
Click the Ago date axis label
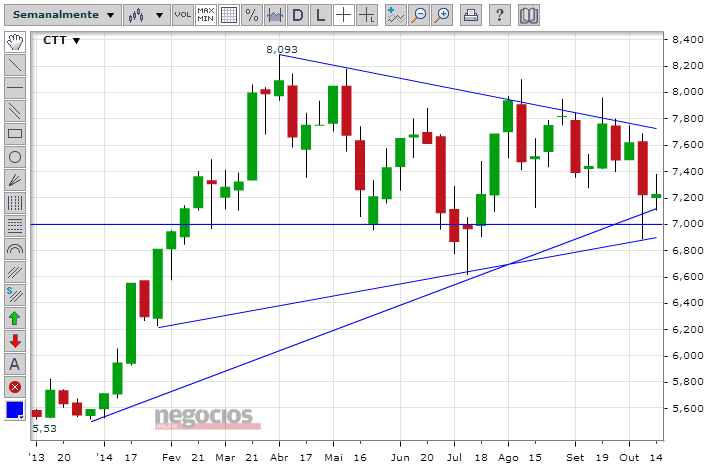click(x=508, y=458)
